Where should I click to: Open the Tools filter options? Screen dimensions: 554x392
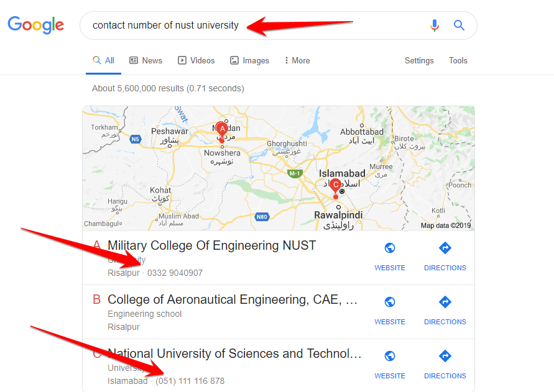pyautogui.click(x=458, y=60)
